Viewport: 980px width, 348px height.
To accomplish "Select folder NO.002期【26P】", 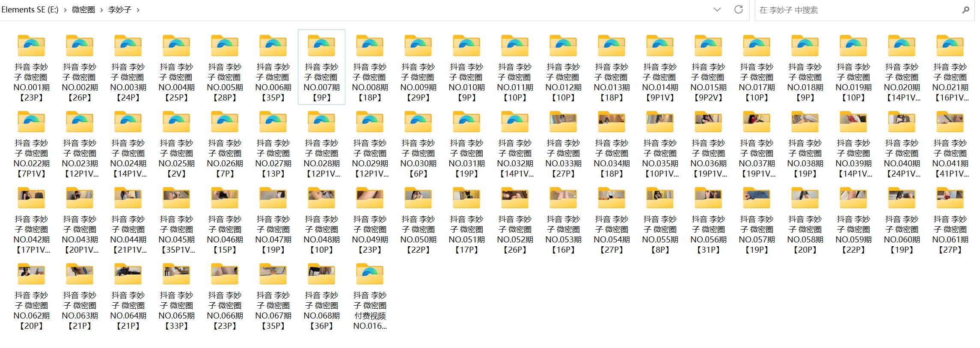I will 80,68.
